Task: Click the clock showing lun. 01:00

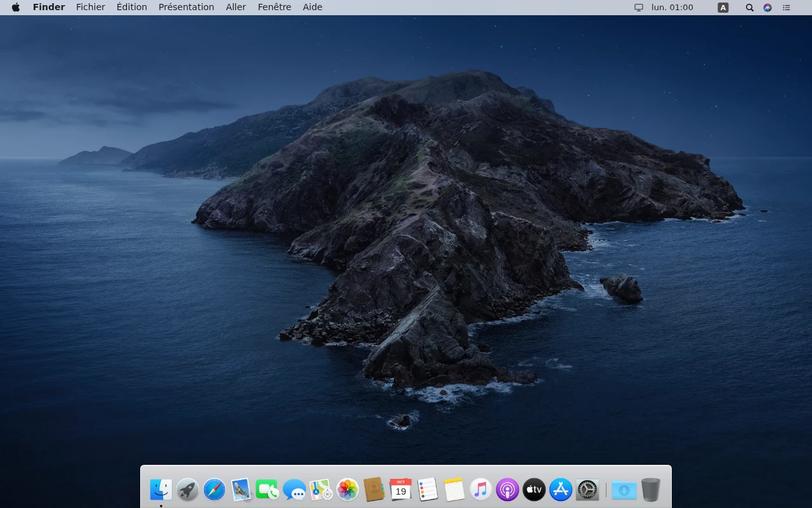Action: click(672, 7)
